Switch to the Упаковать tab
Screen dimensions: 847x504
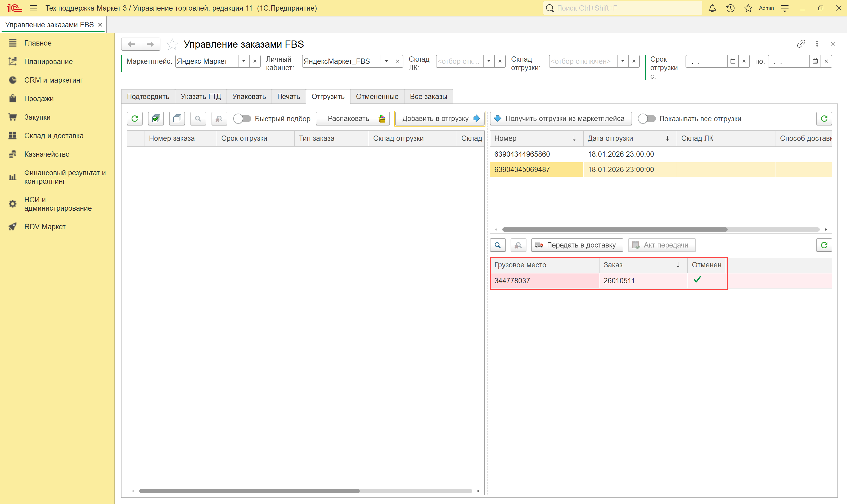[x=249, y=96]
